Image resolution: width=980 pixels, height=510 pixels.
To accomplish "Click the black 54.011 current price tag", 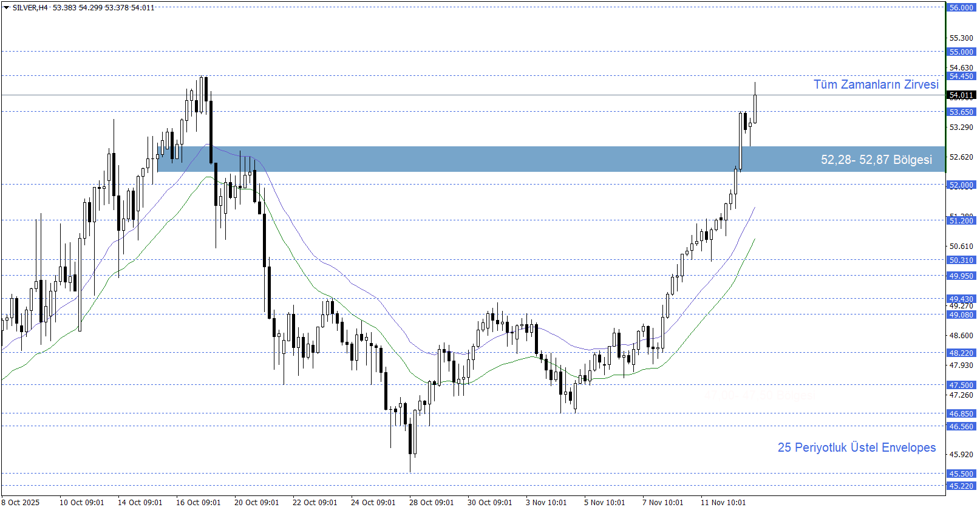I will 961,95.
